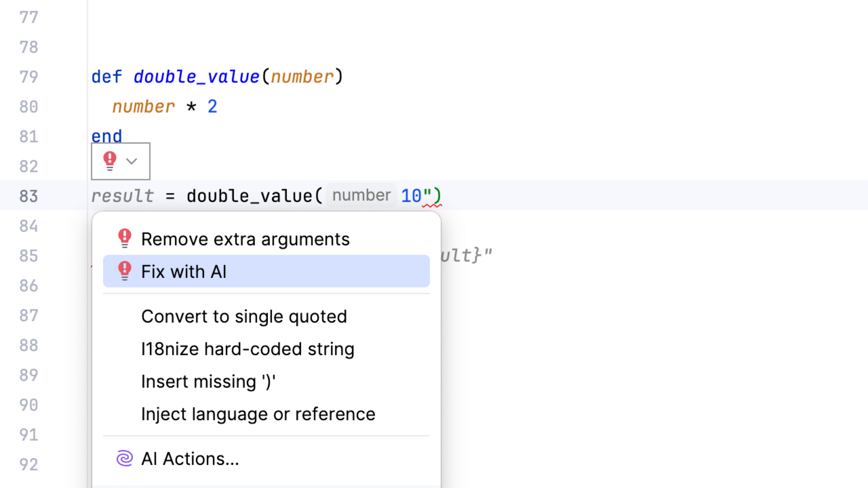Screen dimensions: 868x488
Task: Choose Convert to single quoted
Action: pyautogui.click(x=266, y=317)
